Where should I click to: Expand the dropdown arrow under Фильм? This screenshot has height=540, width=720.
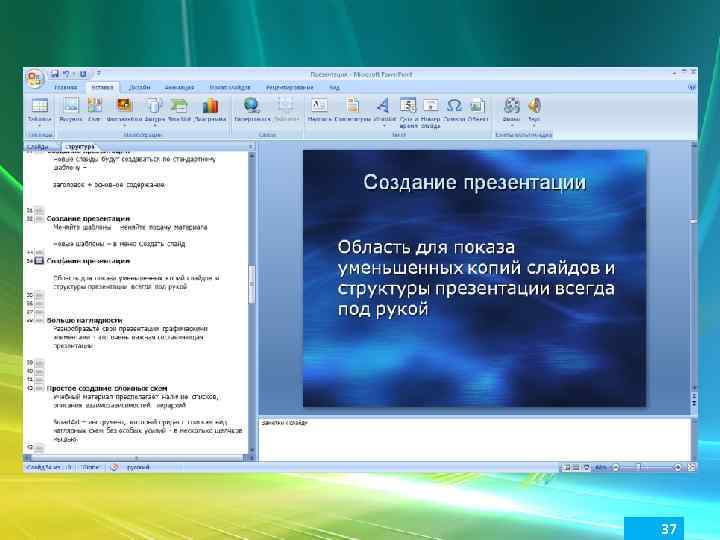pos(511,125)
